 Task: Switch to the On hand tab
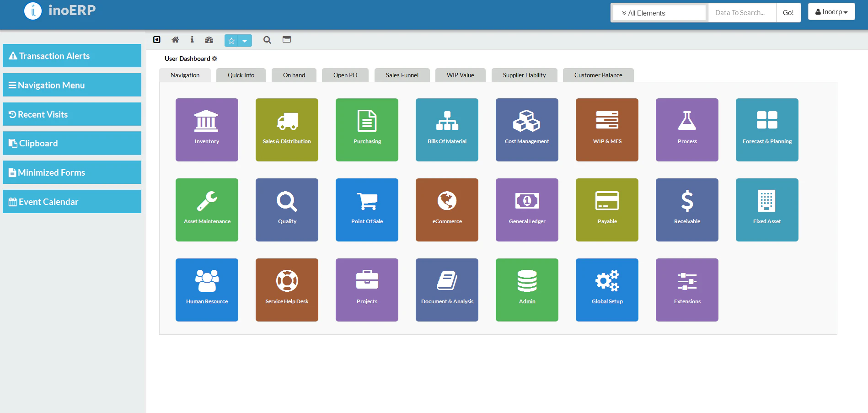(294, 75)
